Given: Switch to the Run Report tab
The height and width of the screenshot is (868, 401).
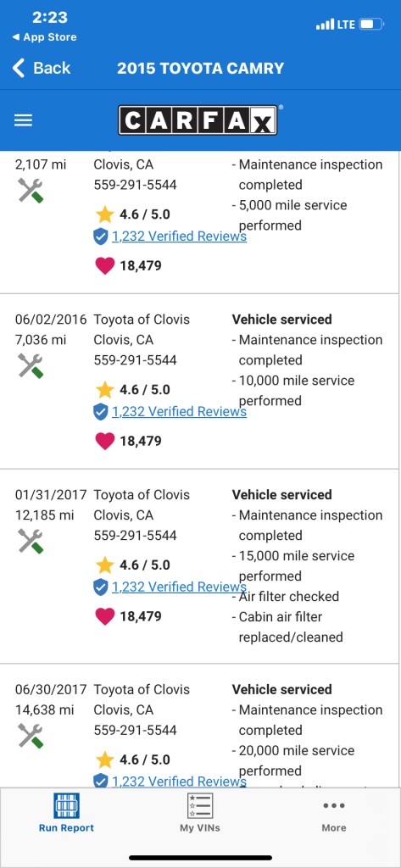Looking at the screenshot, I should (66, 813).
